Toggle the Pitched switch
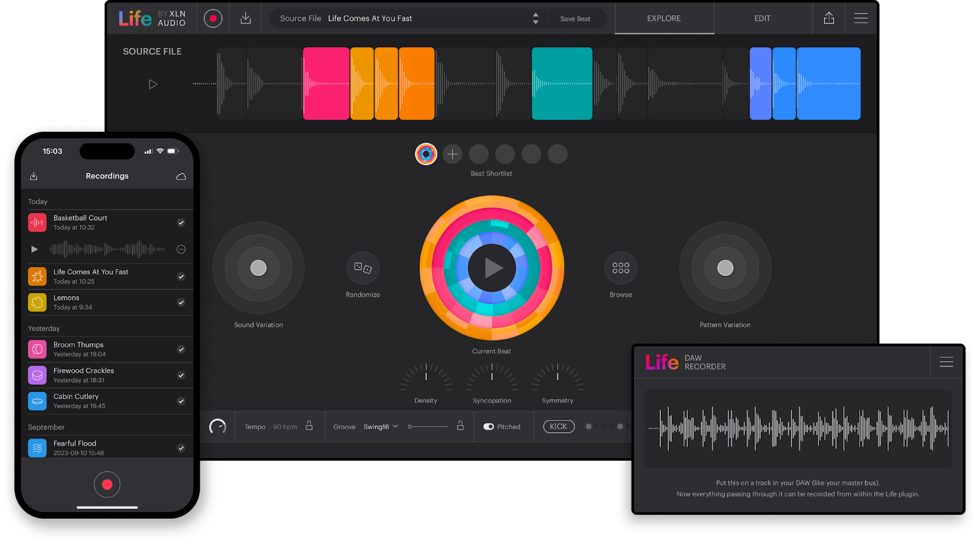 [489, 427]
